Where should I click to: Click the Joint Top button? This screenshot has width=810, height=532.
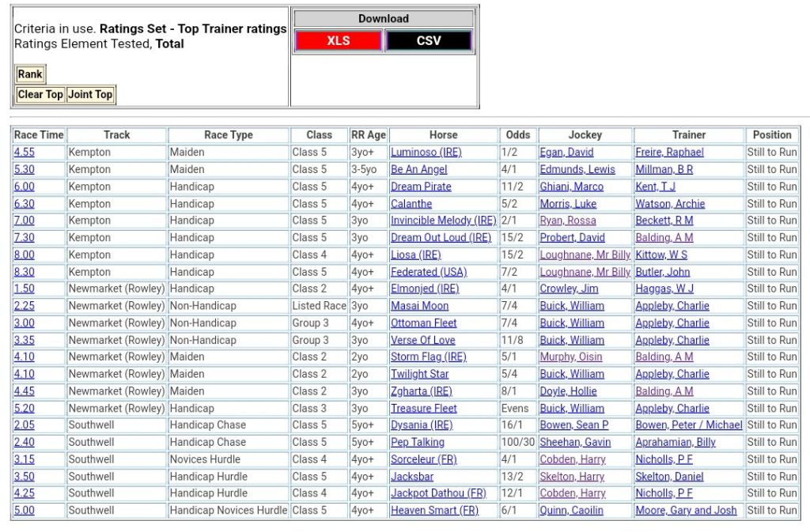tap(90, 94)
